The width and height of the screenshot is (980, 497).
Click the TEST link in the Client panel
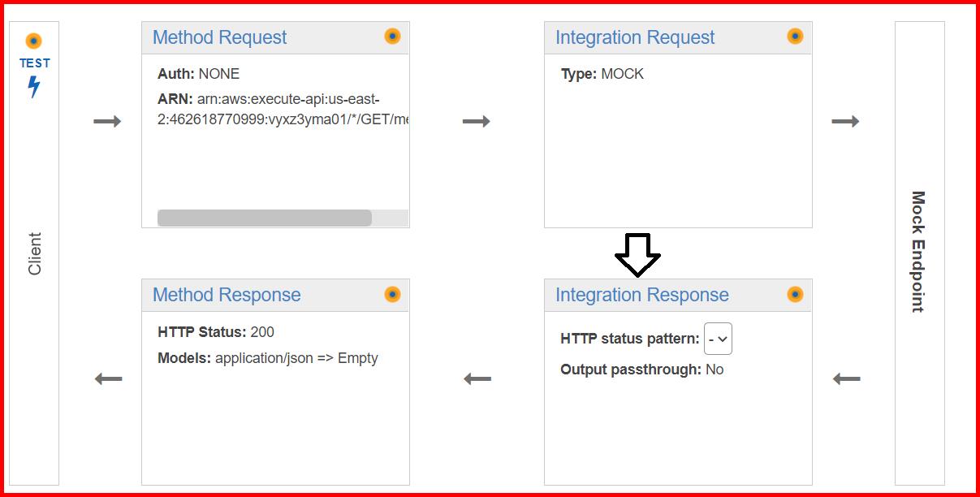click(33, 63)
